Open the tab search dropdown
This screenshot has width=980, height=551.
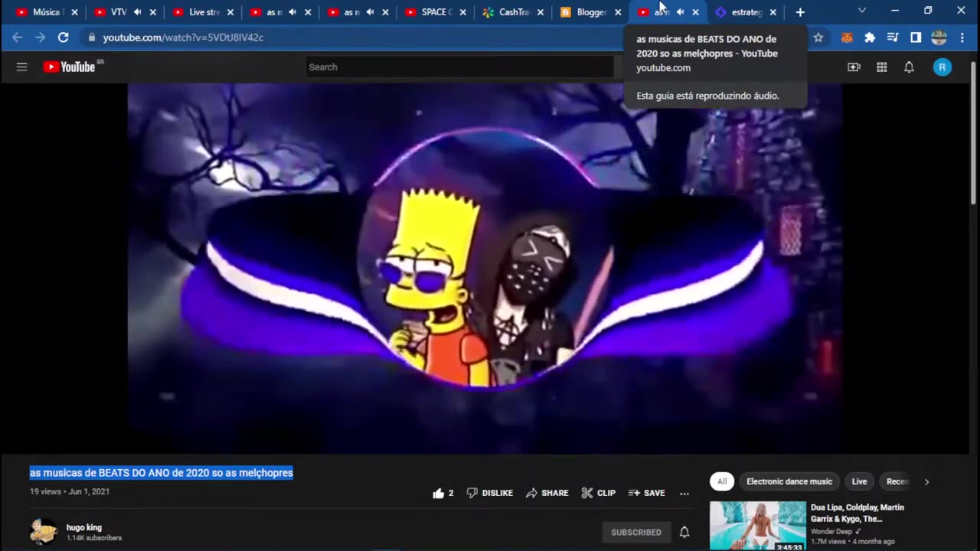(862, 11)
